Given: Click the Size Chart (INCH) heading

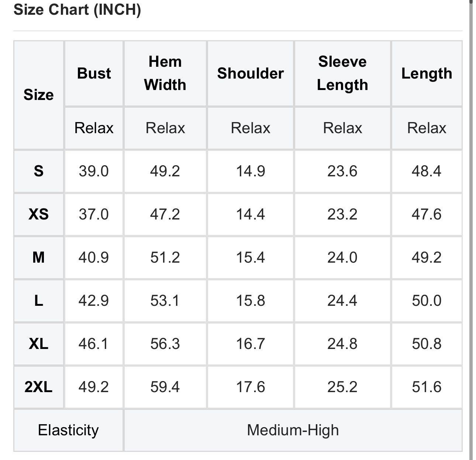Looking at the screenshot, I should (77, 9).
